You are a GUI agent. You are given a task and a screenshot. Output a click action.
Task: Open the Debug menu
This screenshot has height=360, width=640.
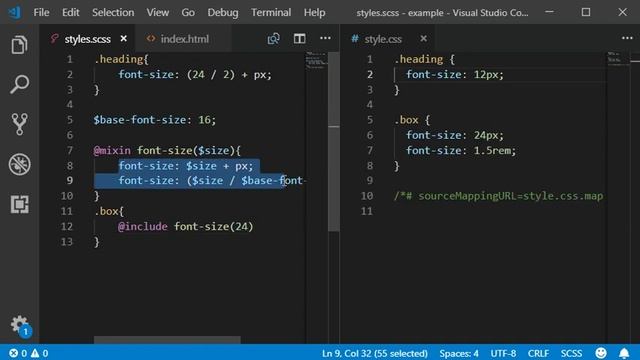(x=223, y=13)
